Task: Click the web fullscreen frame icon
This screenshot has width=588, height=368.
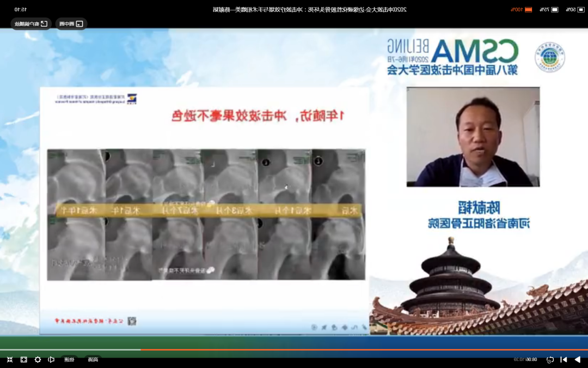Action: click(23, 359)
